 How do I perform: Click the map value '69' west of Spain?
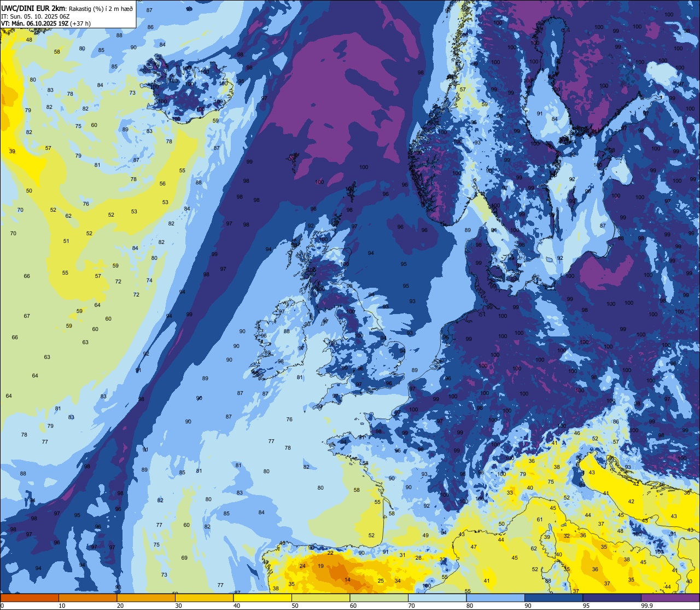click(184, 558)
